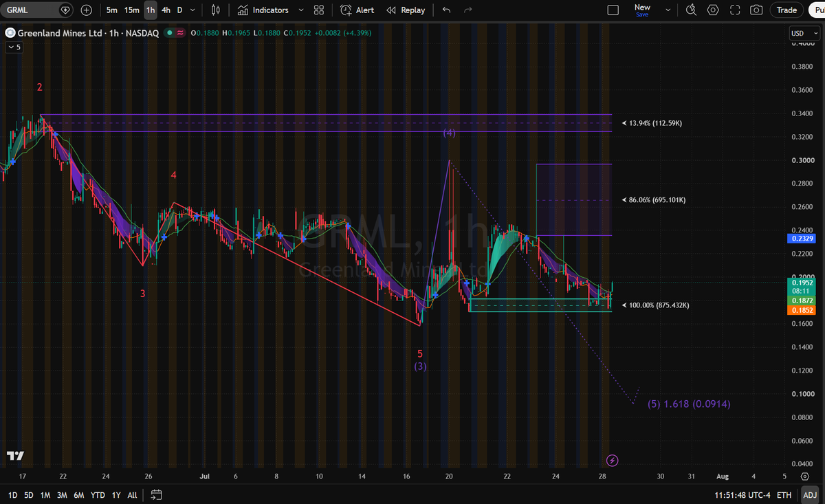Toggle ADJ adjusted data button
Image resolution: width=825 pixels, height=504 pixels.
809,494
